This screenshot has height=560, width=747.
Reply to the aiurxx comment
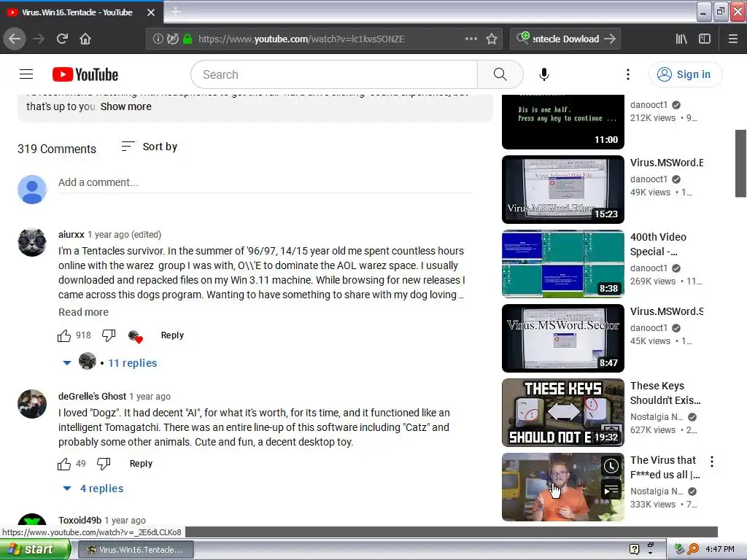(x=172, y=335)
